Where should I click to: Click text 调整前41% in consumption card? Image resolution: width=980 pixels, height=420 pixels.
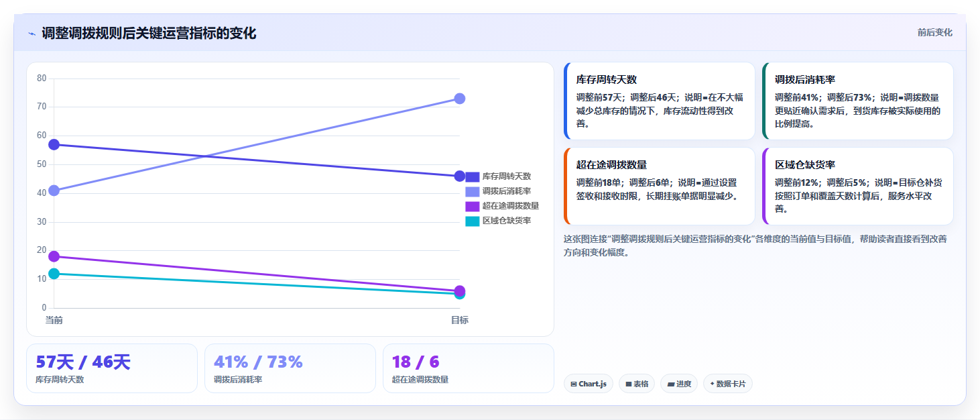(797, 97)
